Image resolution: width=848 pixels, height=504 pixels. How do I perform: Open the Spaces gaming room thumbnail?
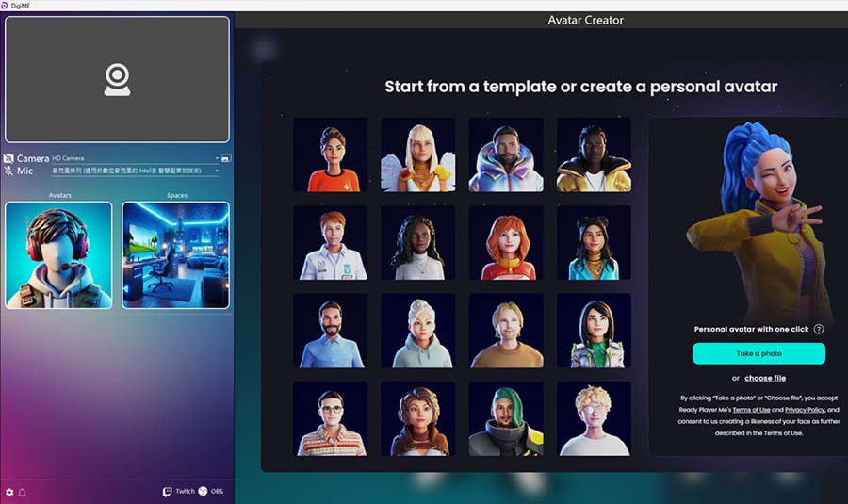pyautogui.click(x=176, y=255)
